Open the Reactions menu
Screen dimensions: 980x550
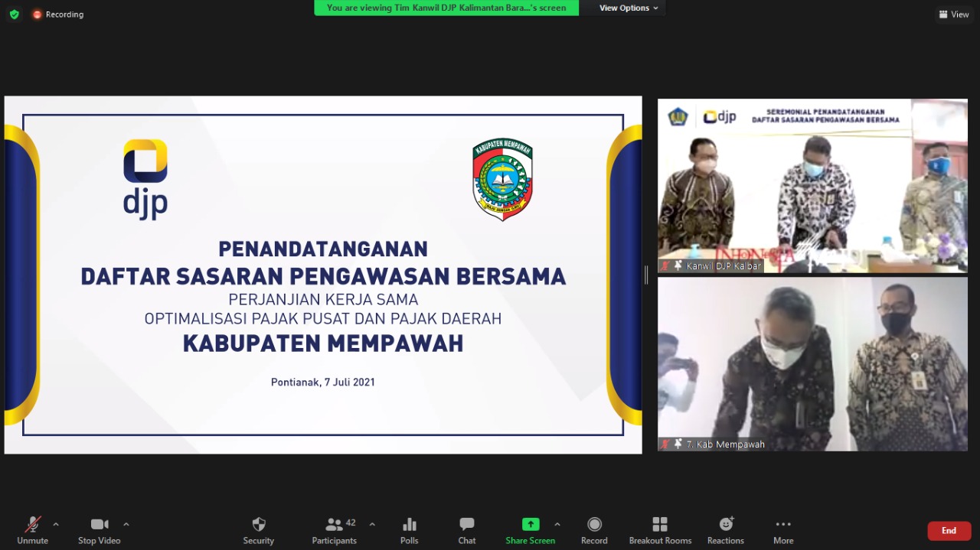726,530
